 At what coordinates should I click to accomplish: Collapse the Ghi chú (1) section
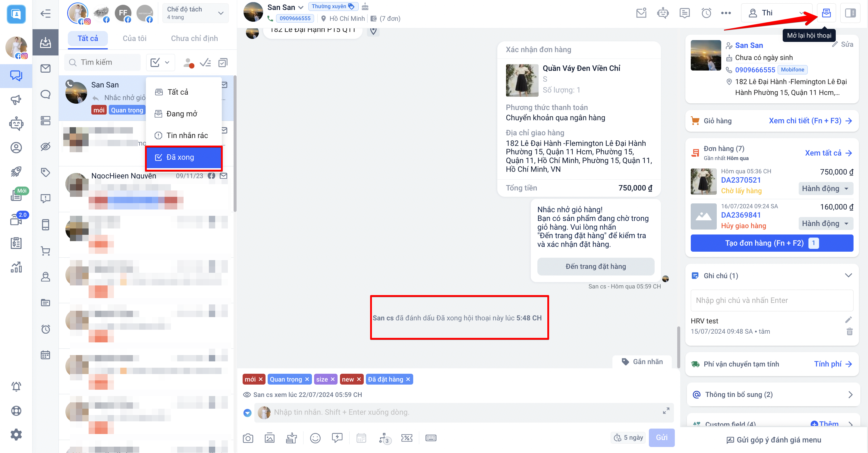click(x=848, y=275)
